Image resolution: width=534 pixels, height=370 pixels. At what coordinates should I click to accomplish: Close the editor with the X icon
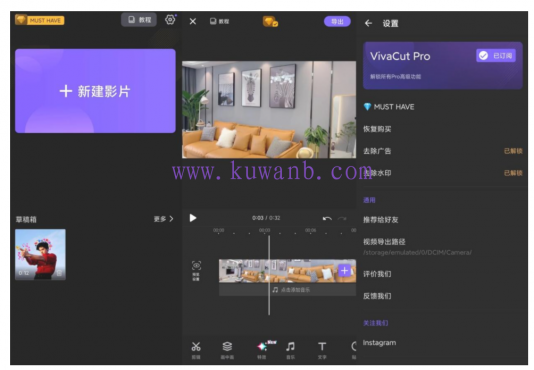[193, 21]
